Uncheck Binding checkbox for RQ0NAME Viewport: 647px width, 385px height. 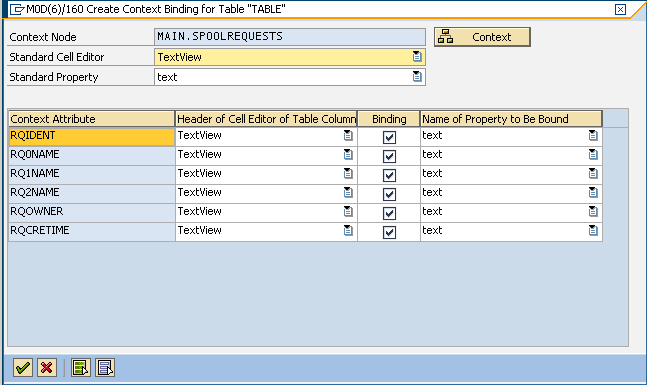coord(389,156)
